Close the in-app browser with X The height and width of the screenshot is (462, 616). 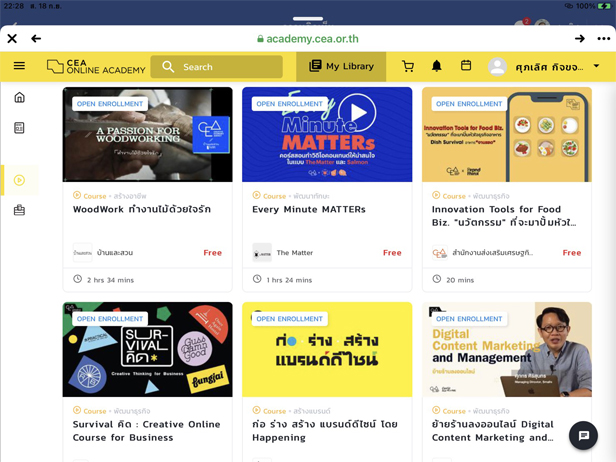coord(12,38)
